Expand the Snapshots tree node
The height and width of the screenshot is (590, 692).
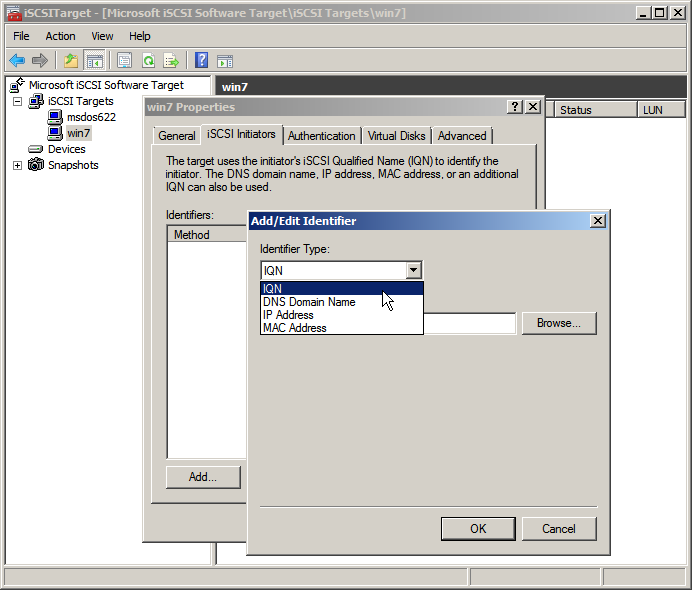(17, 165)
